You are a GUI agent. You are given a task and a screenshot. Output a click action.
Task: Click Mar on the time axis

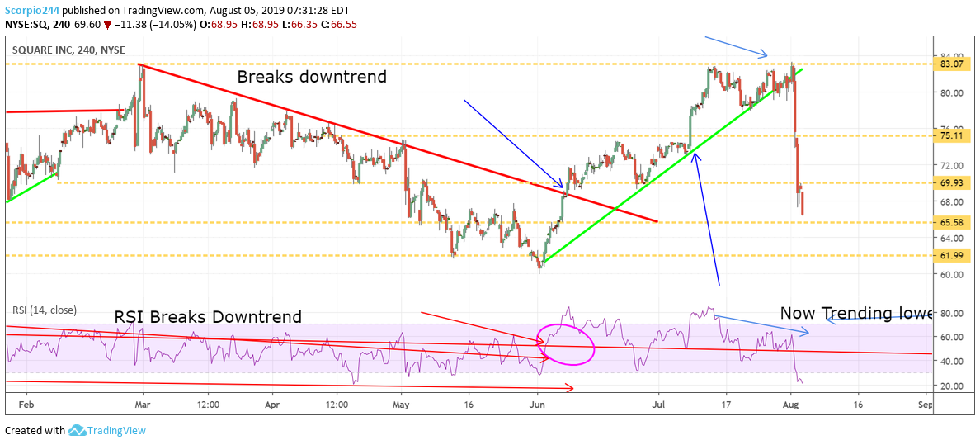140,405
